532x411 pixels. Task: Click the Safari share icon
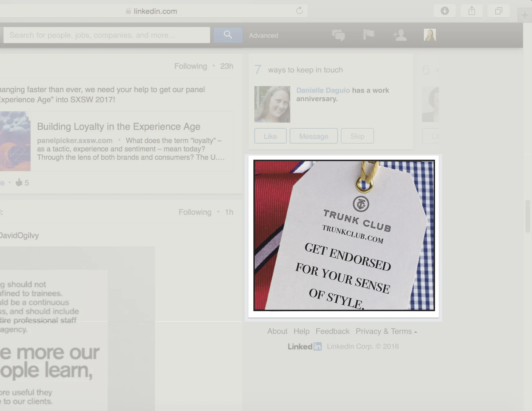click(472, 11)
